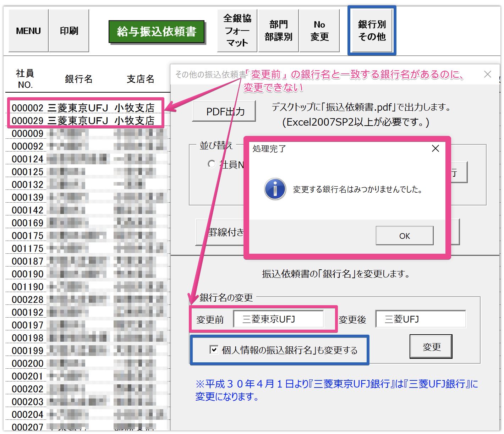The width and height of the screenshot is (504, 434).
Task: Click the blue information icon
Action: (275, 189)
